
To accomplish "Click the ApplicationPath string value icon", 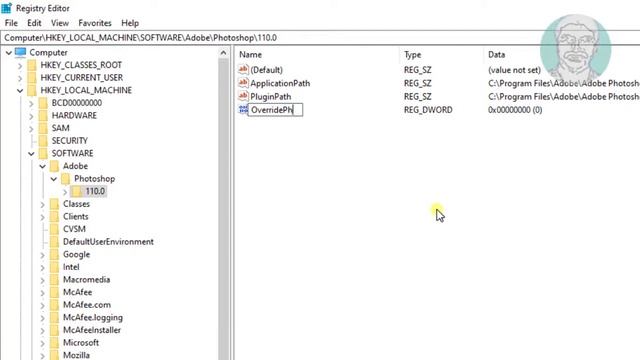I will coord(243,83).
